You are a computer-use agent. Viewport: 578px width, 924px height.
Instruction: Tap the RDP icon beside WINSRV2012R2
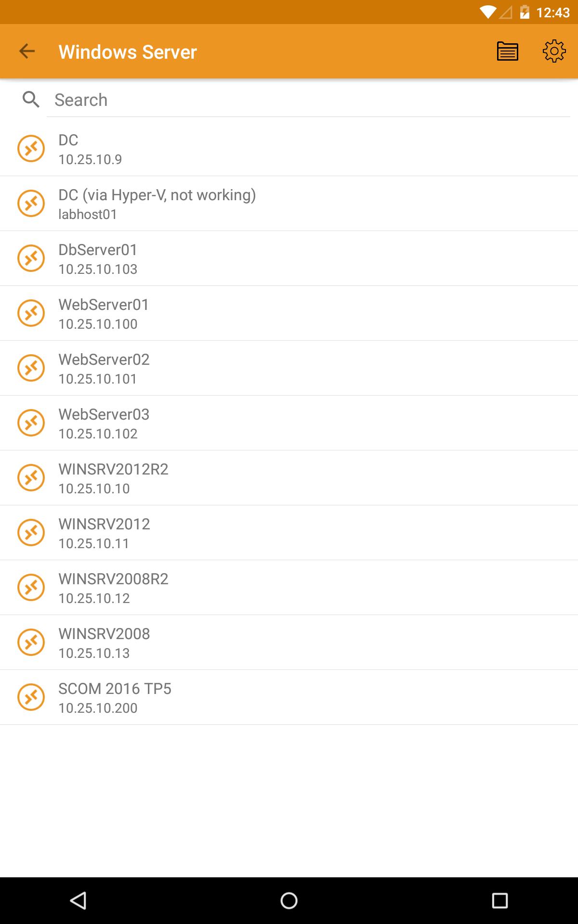(31, 477)
